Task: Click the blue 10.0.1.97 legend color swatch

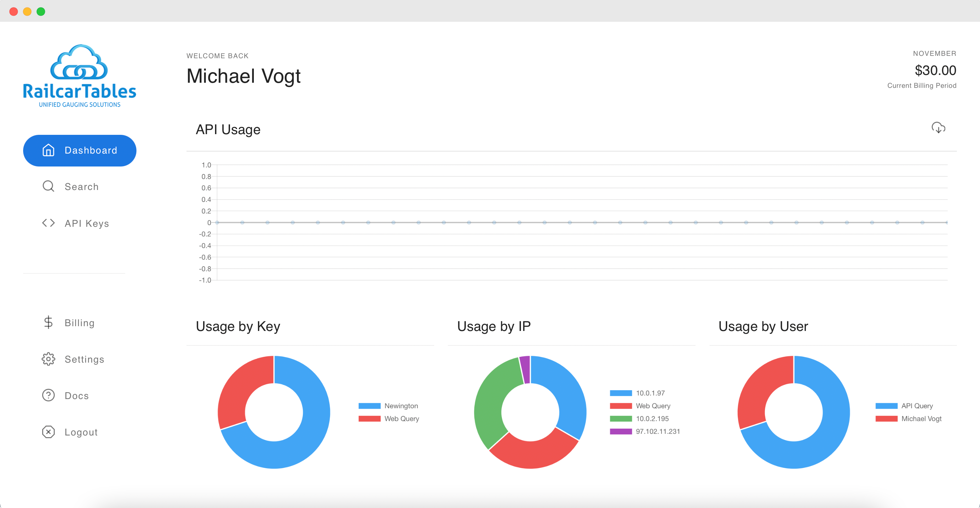Action: [620, 393]
